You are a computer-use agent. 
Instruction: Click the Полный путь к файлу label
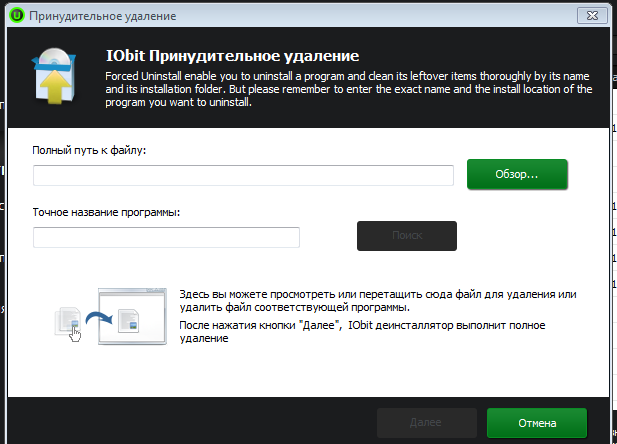tap(89, 150)
